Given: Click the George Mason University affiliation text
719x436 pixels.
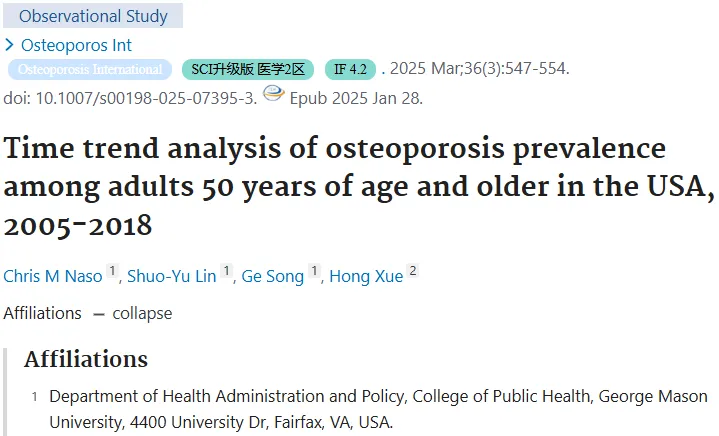Looking at the screenshot, I should pos(378,409).
